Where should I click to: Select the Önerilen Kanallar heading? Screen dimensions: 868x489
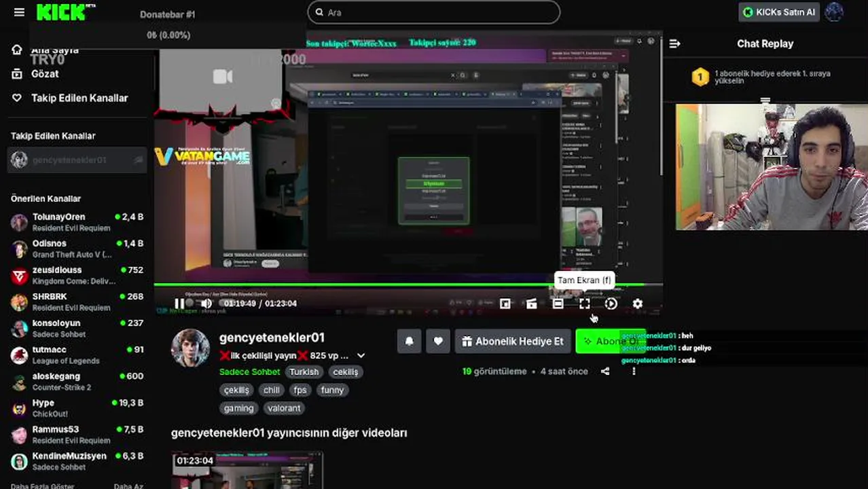pos(46,199)
